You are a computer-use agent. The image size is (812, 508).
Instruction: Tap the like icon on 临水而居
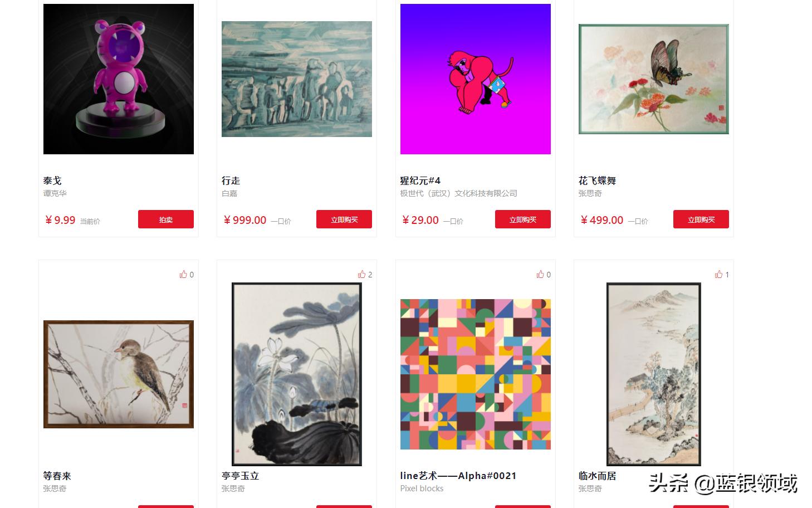[x=719, y=274]
